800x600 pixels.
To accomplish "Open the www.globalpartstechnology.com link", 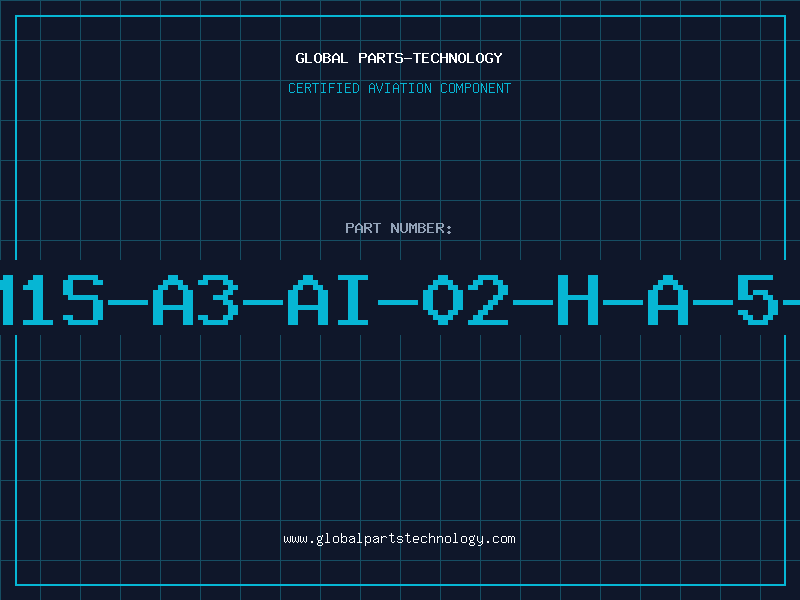I will click(399, 539).
